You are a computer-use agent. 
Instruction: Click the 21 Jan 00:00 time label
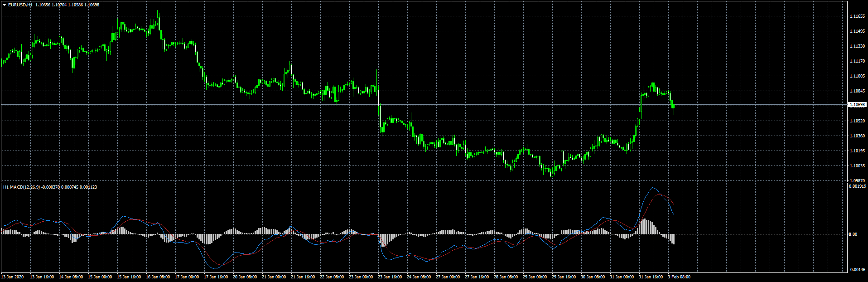tap(274, 277)
